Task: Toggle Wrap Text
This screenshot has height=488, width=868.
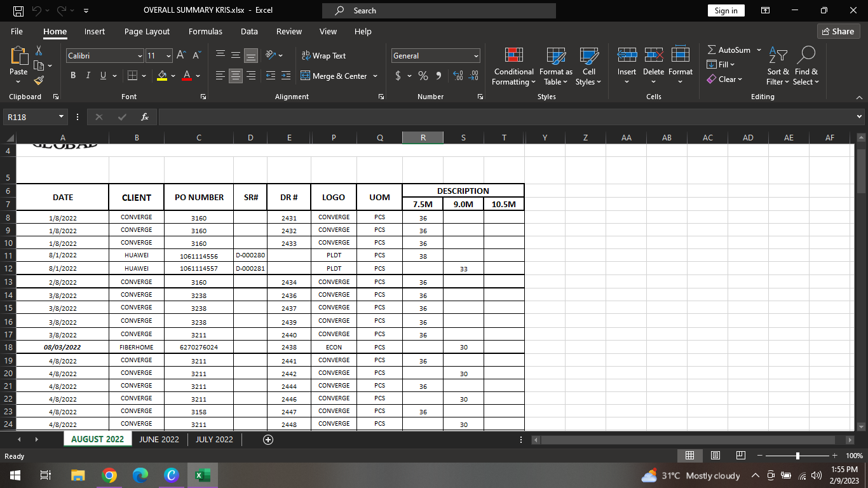Action: (323, 56)
